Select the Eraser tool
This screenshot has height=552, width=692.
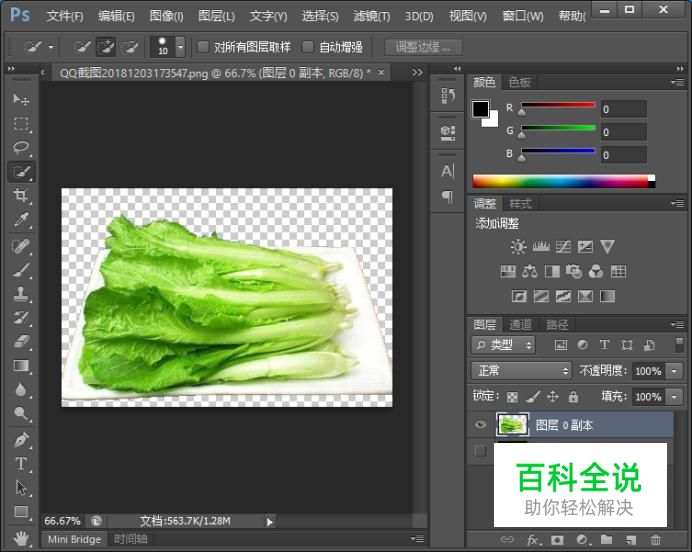pyautogui.click(x=21, y=342)
